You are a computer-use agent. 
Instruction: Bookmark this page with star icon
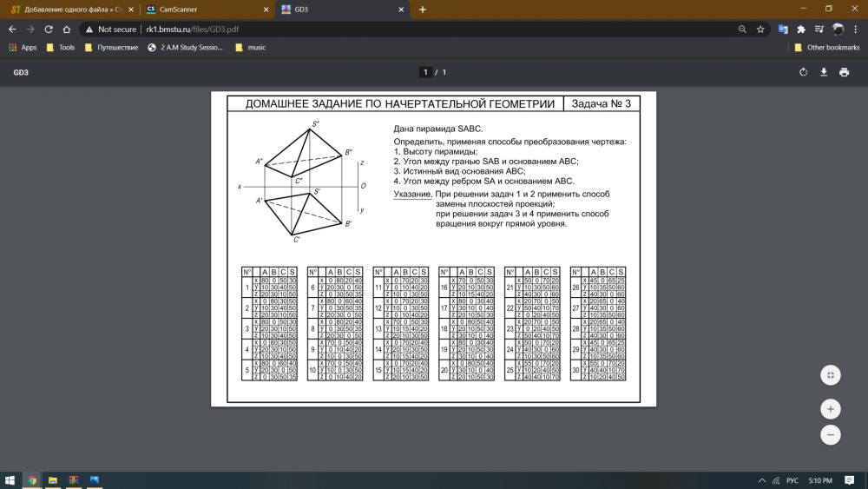click(760, 29)
